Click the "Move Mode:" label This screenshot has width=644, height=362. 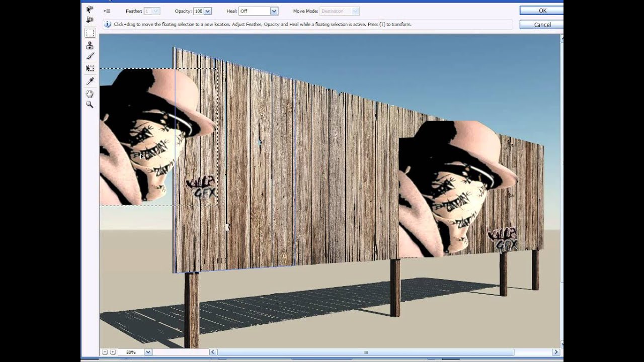click(306, 11)
